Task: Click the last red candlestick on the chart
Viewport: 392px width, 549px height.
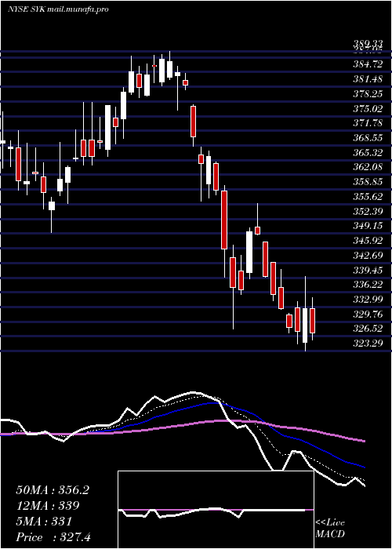Action: pos(313,321)
